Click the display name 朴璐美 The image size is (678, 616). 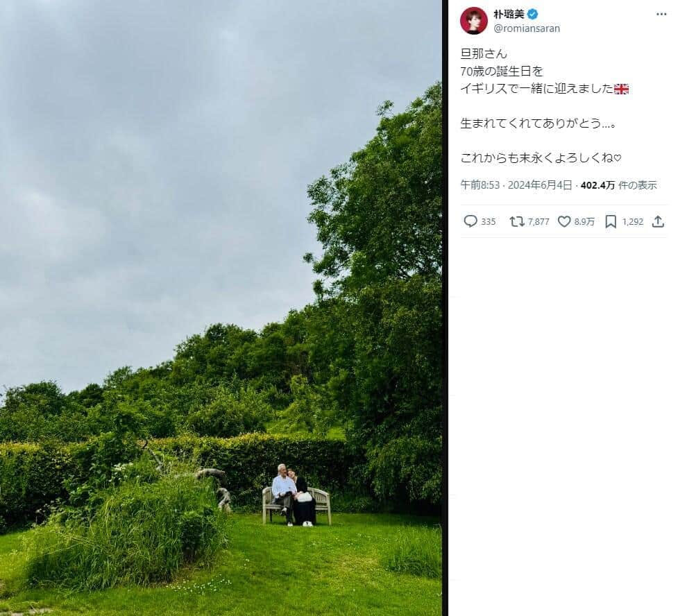509,15
